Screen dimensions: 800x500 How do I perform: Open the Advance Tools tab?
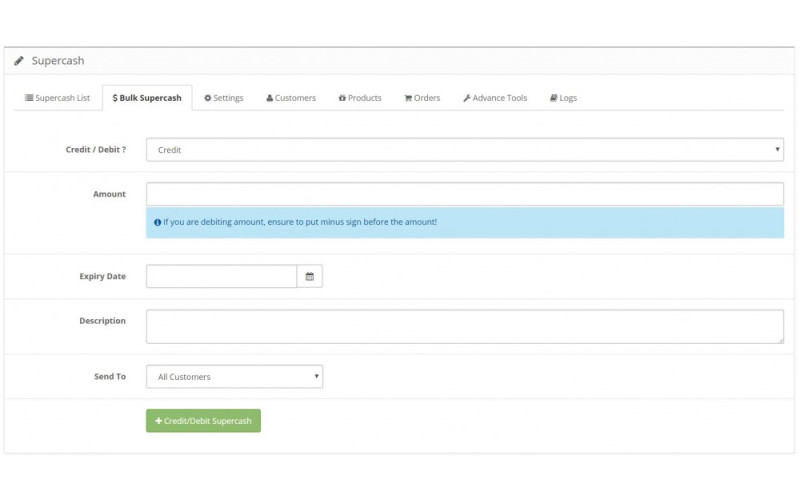pos(495,98)
